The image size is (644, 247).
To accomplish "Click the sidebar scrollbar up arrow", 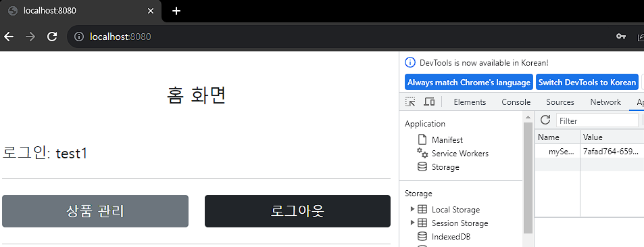I will [x=528, y=118].
